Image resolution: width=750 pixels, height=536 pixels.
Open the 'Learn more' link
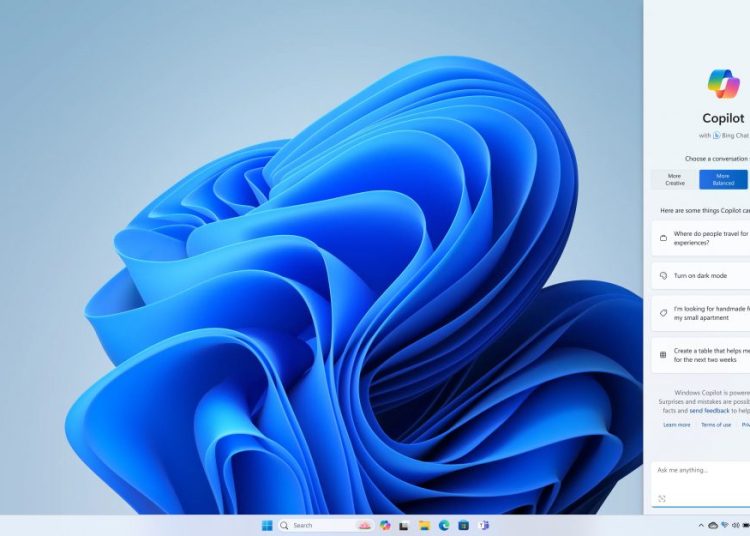pos(676,425)
